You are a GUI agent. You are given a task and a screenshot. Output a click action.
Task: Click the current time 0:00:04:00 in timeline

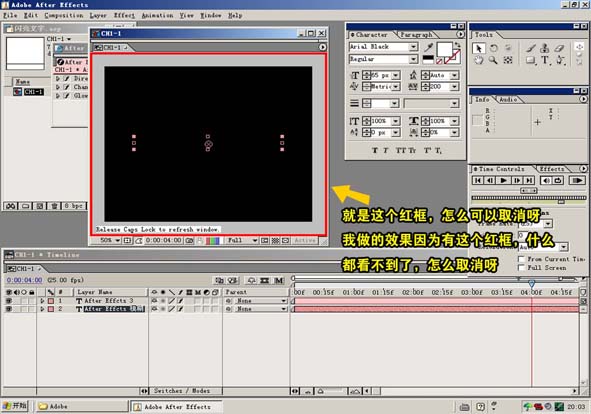click(24, 280)
